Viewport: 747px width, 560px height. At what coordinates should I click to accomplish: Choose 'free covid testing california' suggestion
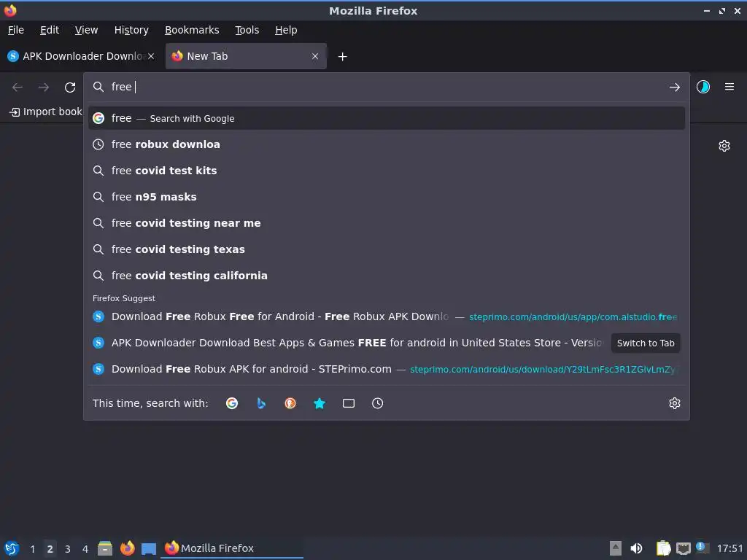[387, 275]
